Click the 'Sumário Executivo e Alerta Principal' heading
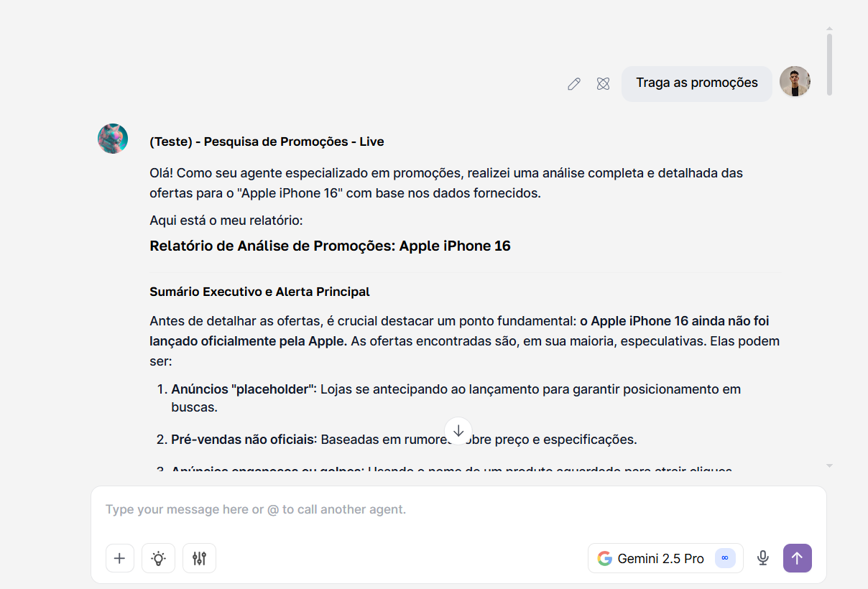This screenshot has height=589, width=868. click(x=259, y=292)
